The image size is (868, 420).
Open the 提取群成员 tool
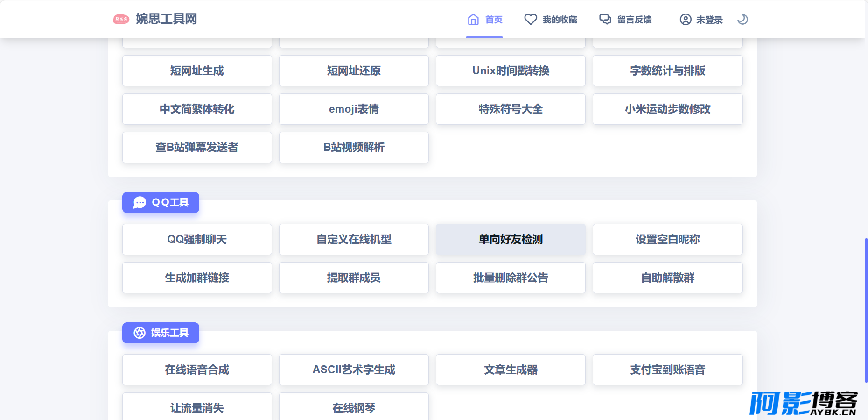[354, 278]
